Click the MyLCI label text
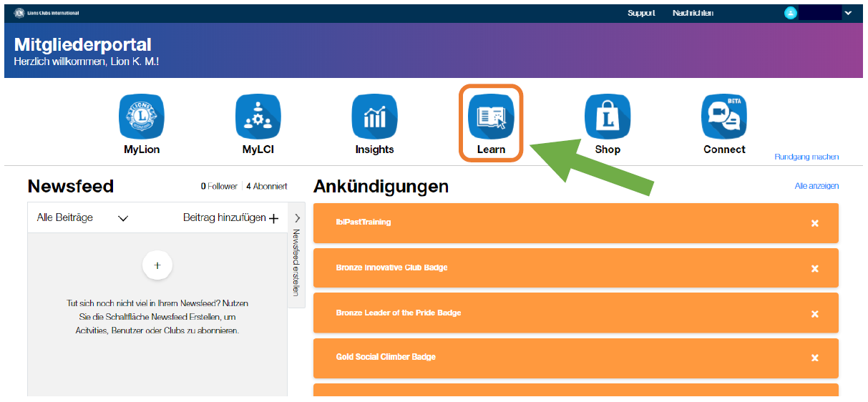 258,149
